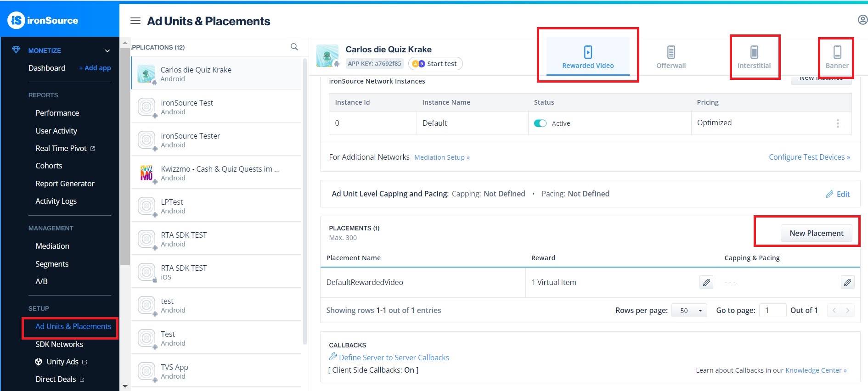Click the Unity Ads icon
868x391 pixels.
coord(39,362)
